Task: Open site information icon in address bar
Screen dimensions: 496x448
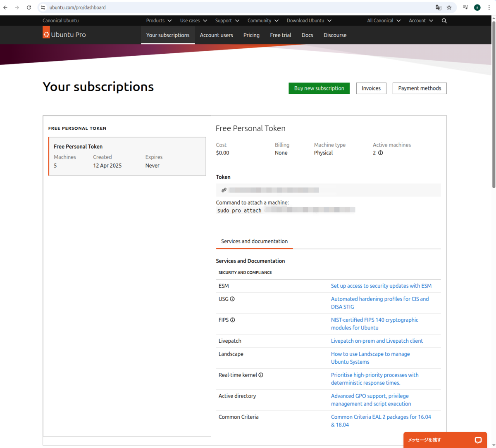Action: (x=43, y=7)
